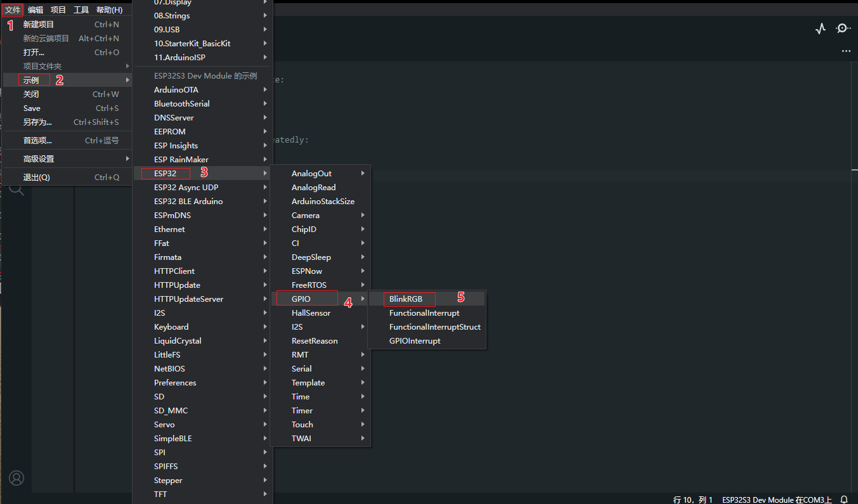
Task: Expand the 项目文件夹 submenu
Action: (x=67, y=67)
